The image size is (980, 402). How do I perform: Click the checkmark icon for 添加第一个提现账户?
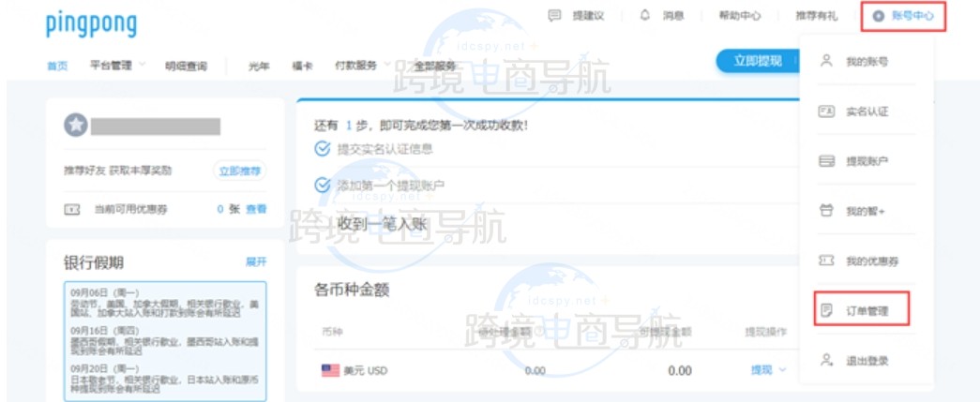322,186
